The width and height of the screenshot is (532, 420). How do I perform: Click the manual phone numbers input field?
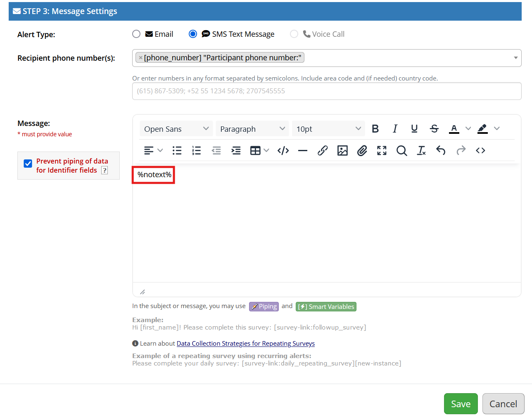(327, 91)
